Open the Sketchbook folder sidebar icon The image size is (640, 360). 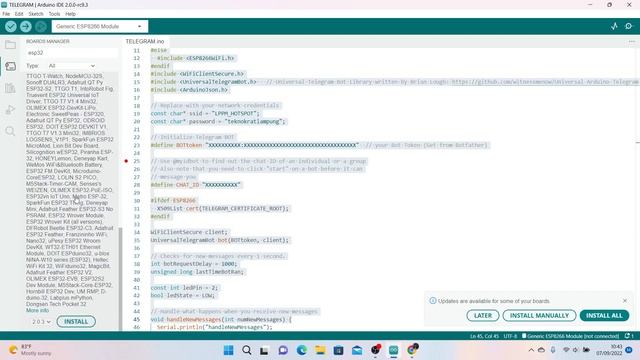pos(10,44)
